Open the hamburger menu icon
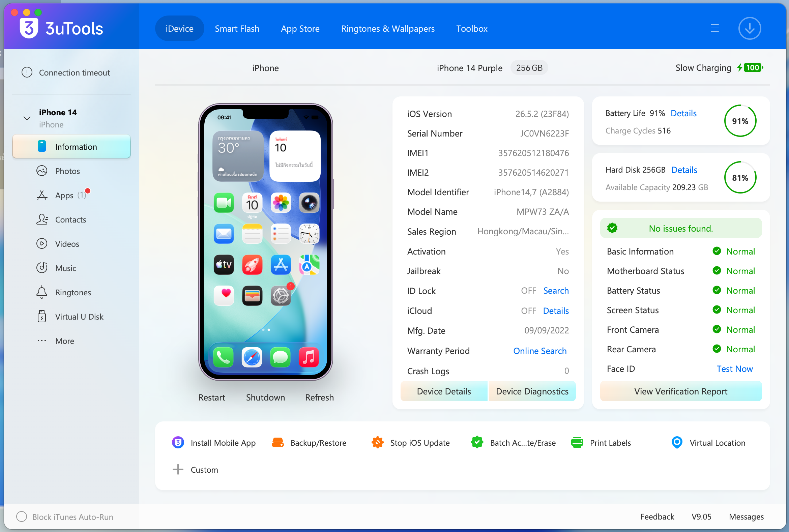 pos(715,28)
